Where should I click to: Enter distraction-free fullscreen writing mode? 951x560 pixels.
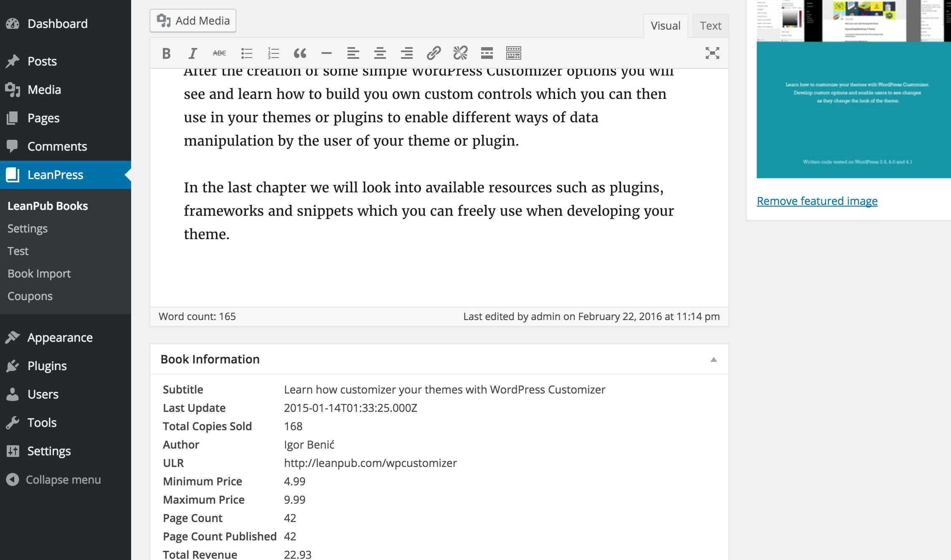pyautogui.click(x=713, y=53)
